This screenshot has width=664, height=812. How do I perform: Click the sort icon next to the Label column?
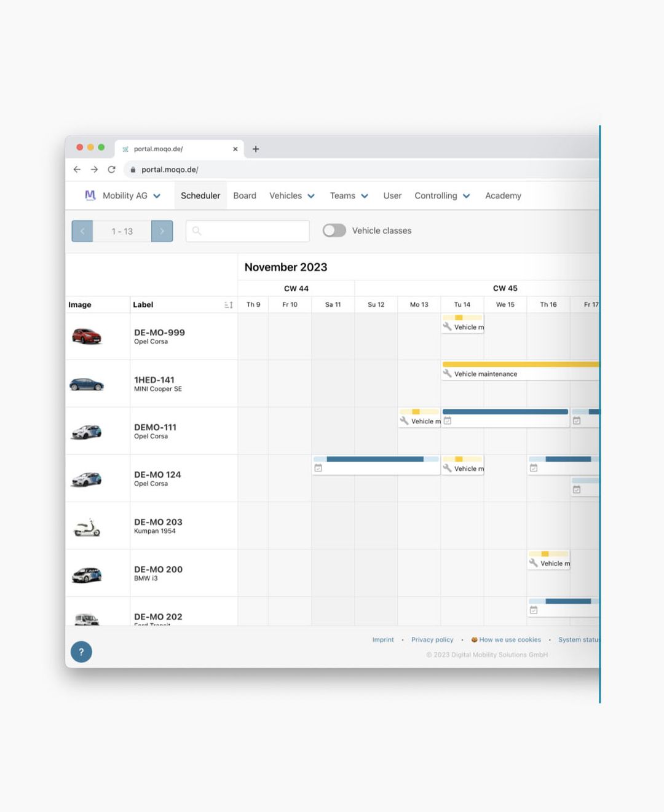coord(228,304)
